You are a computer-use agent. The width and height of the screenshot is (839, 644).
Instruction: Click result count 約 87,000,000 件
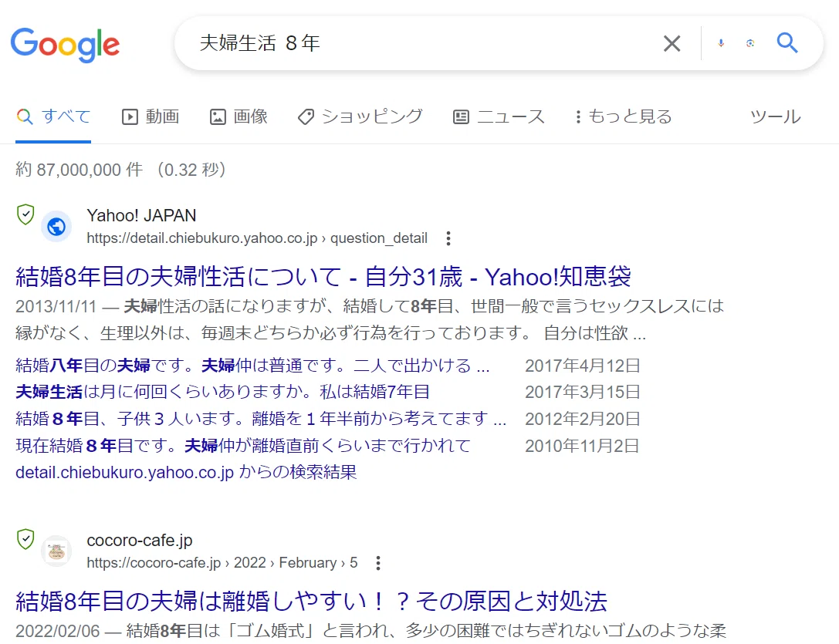coord(80,170)
